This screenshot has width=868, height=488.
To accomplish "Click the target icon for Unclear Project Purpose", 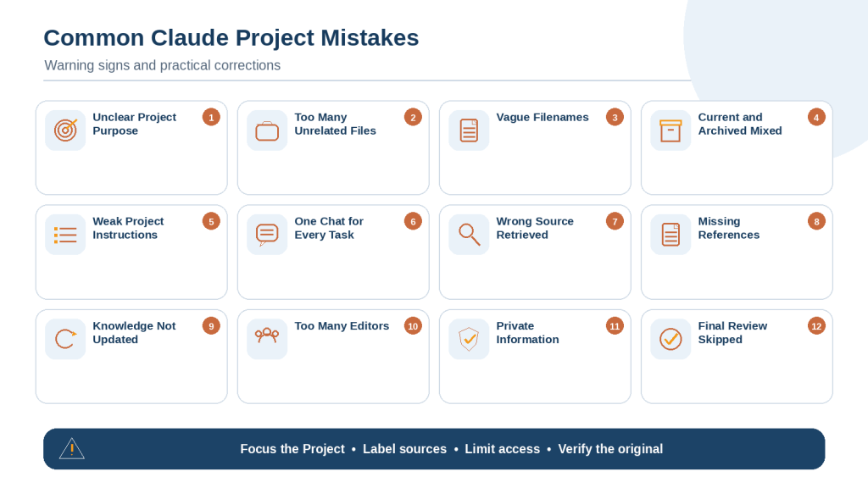I will pyautogui.click(x=65, y=130).
